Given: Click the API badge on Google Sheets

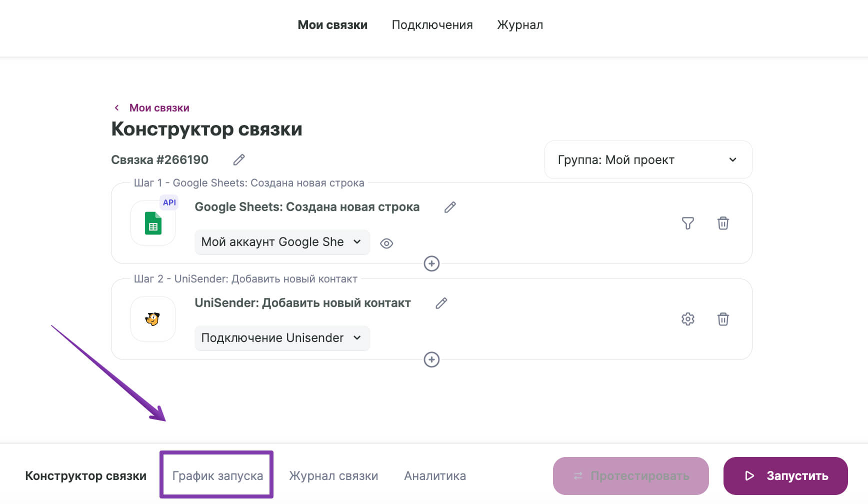Looking at the screenshot, I should [x=169, y=202].
